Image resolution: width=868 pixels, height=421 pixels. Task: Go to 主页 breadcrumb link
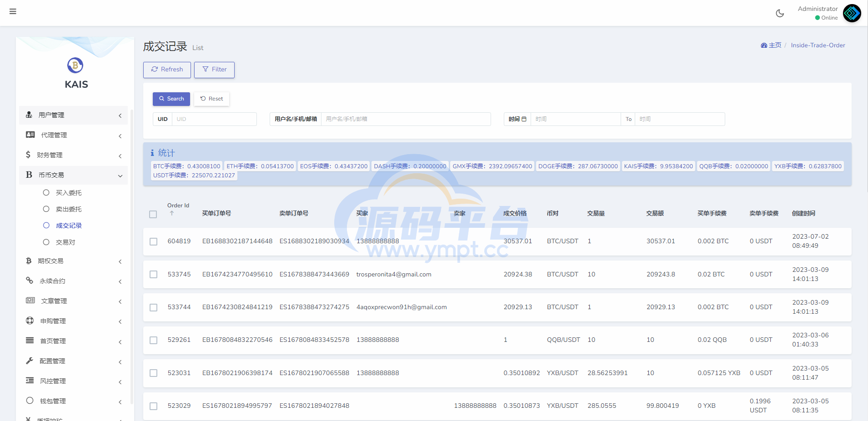point(775,45)
